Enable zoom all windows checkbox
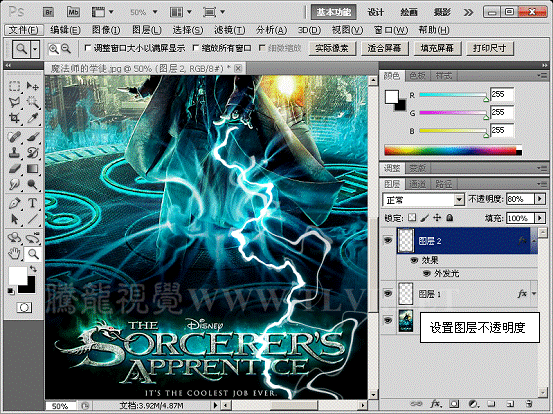This screenshot has height=414, width=553. pyautogui.click(x=196, y=48)
